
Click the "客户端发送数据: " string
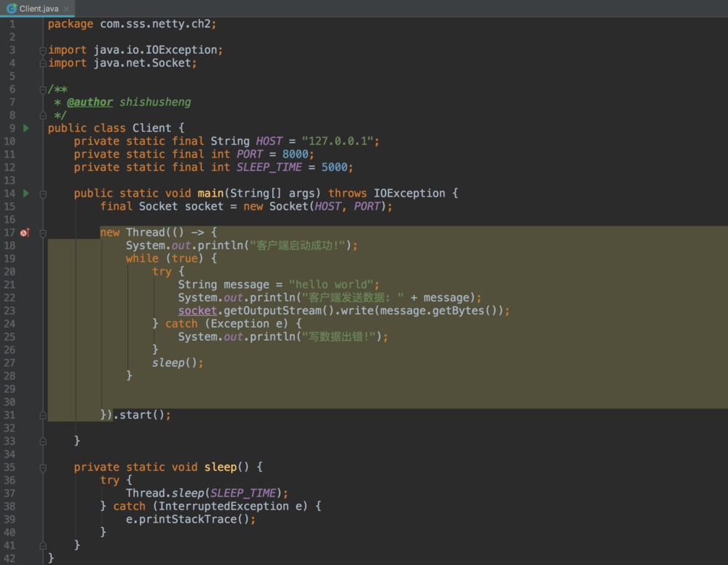353,298
